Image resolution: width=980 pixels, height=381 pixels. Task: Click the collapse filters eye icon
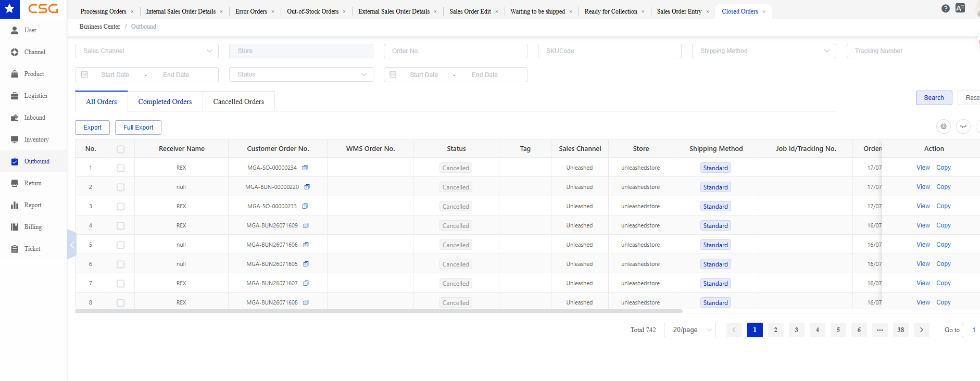coord(963,126)
